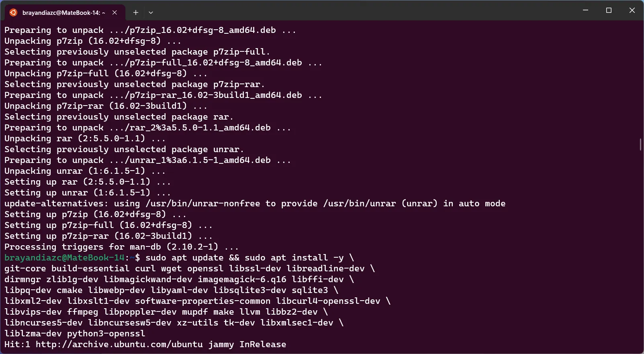Screen dimensions: 644x354
Task: Open a new tab with the plus icon
Action: tap(136, 12)
